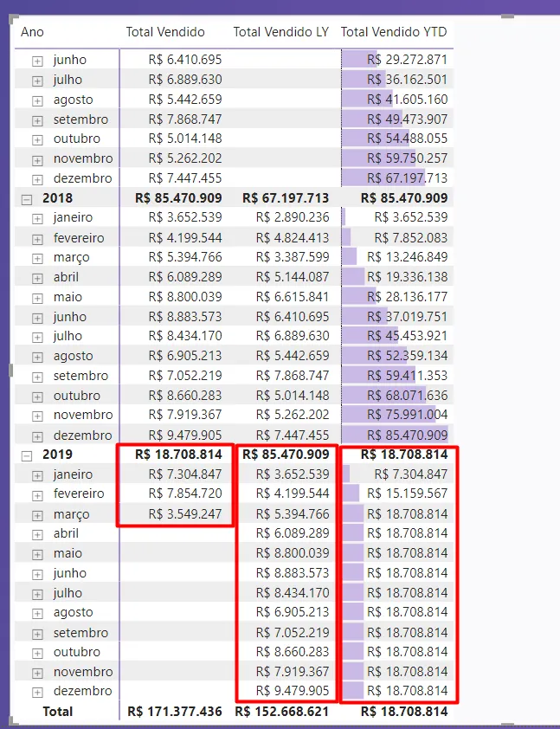Expand maio under the 2018 group
The height and width of the screenshot is (729, 560).
coord(37,298)
